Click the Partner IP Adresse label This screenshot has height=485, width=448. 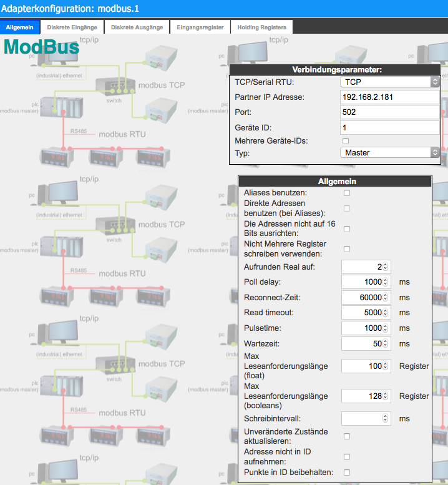[270, 97]
